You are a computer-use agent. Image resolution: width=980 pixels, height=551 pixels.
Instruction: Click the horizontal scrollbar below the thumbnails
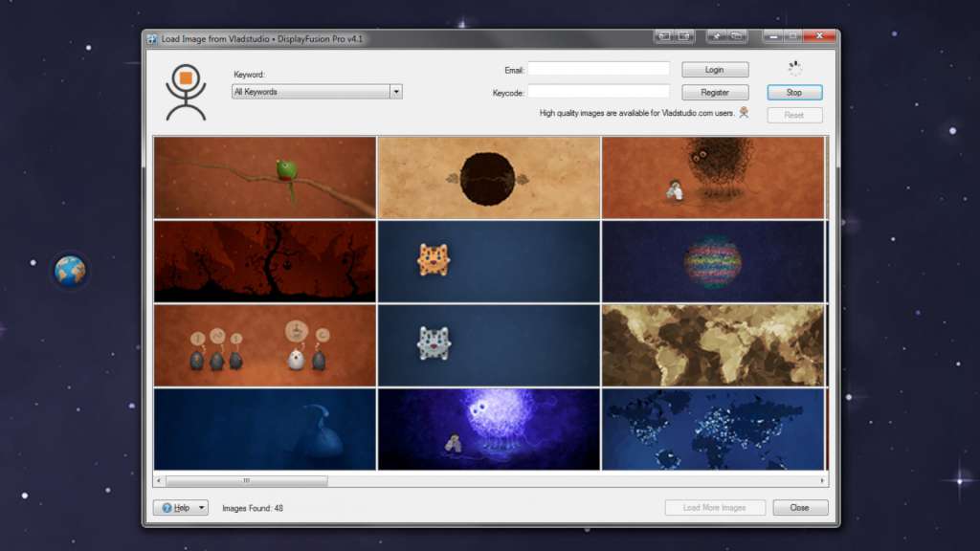[242, 480]
